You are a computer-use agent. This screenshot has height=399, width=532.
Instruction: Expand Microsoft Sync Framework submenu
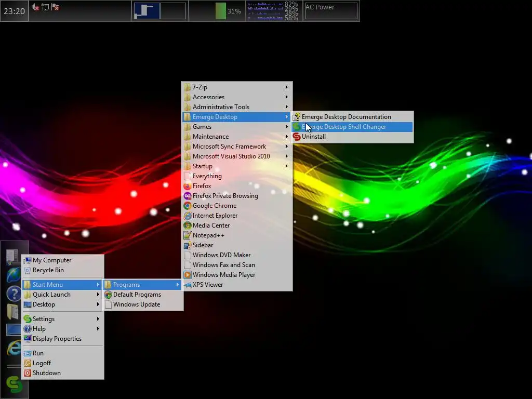point(237,146)
